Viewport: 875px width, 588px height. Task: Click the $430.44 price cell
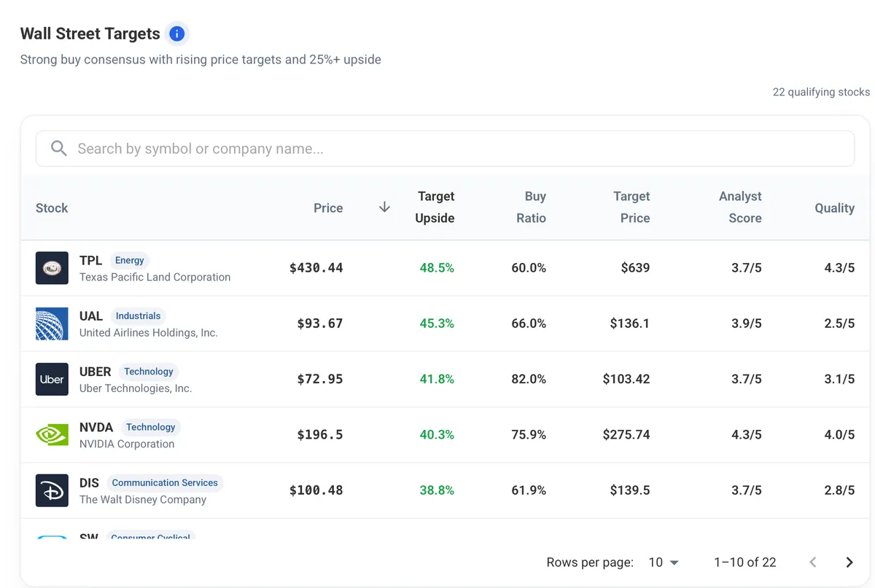pos(316,268)
